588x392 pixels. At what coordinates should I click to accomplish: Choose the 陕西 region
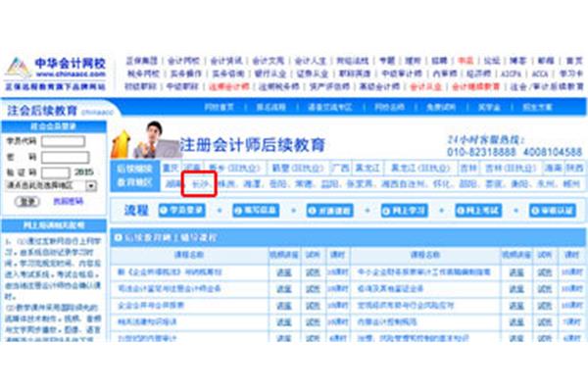[x=574, y=168]
